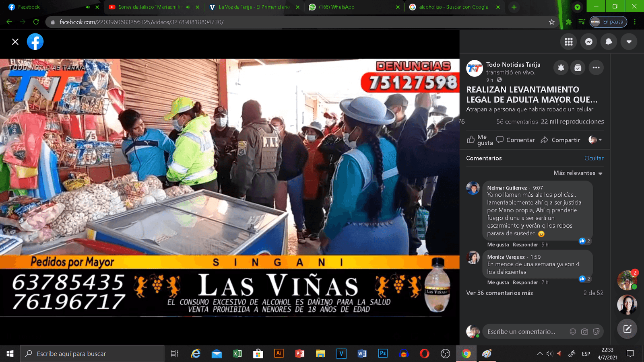
Task: Open the emoji picker in comment box
Action: (x=573, y=331)
